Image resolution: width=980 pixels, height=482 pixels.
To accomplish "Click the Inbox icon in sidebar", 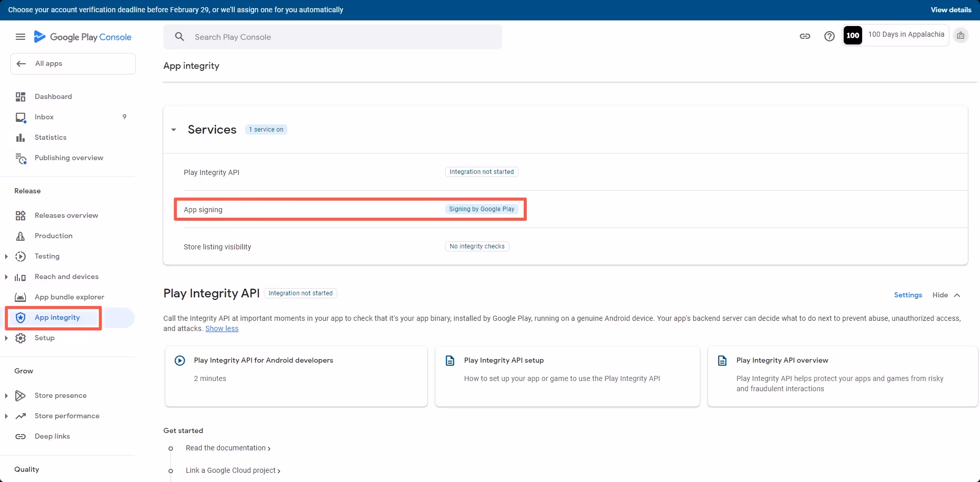I will [20, 117].
